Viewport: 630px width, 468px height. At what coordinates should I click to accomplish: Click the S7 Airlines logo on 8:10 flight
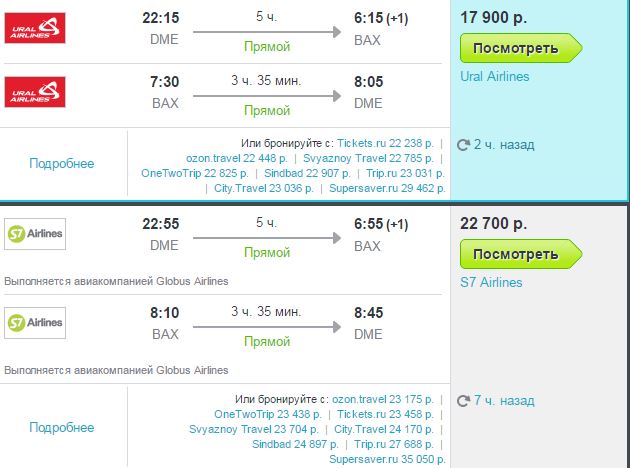[35, 323]
